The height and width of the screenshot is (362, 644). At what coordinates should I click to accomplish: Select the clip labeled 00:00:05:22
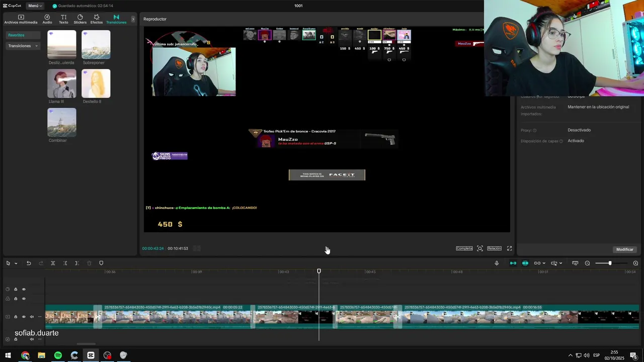pyautogui.click(x=176, y=317)
